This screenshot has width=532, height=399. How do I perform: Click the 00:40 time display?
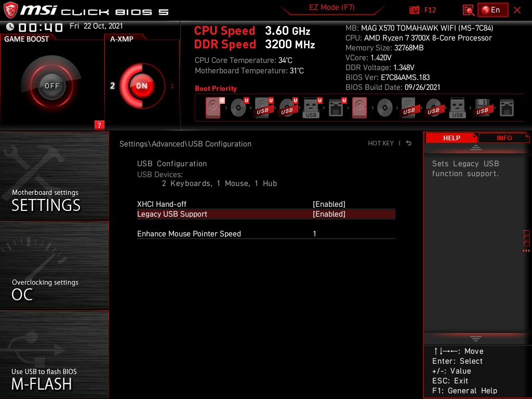pos(41,27)
